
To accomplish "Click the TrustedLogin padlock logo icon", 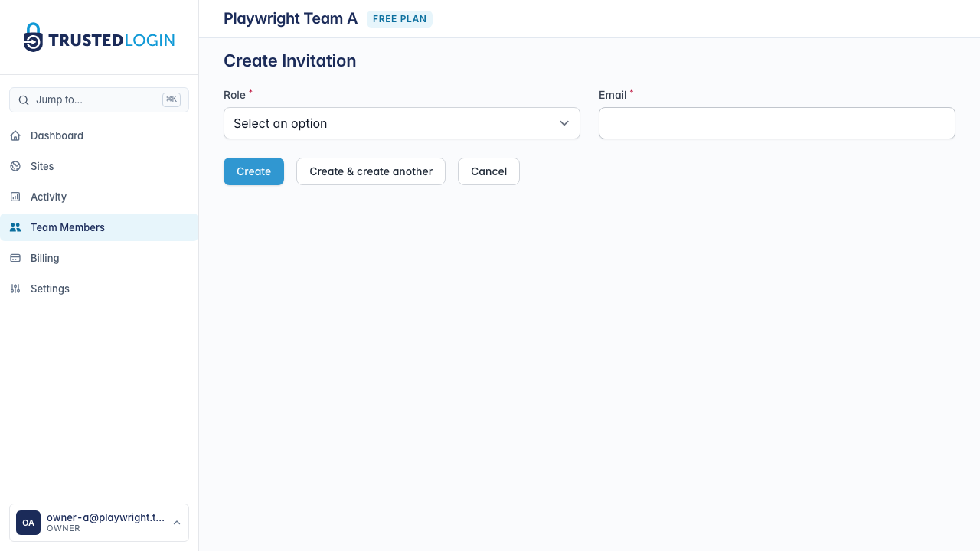I will [33, 37].
